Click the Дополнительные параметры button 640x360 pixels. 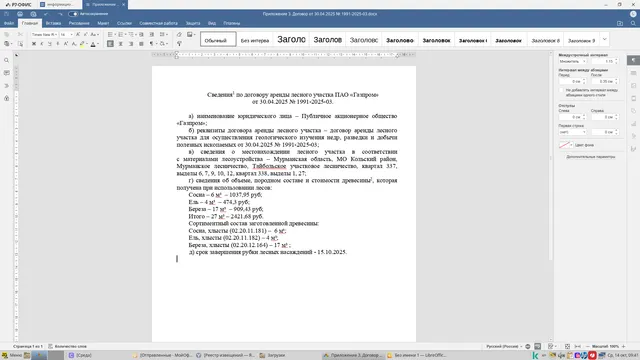pos(591,157)
